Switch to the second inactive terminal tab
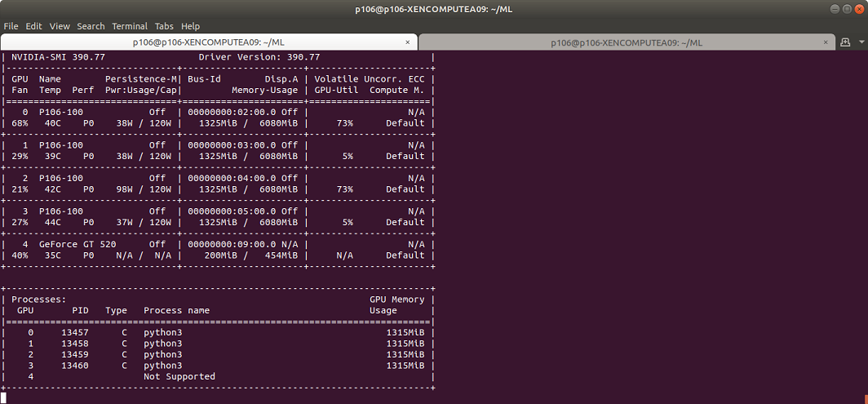The image size is (868, 404). pos(627,42)
